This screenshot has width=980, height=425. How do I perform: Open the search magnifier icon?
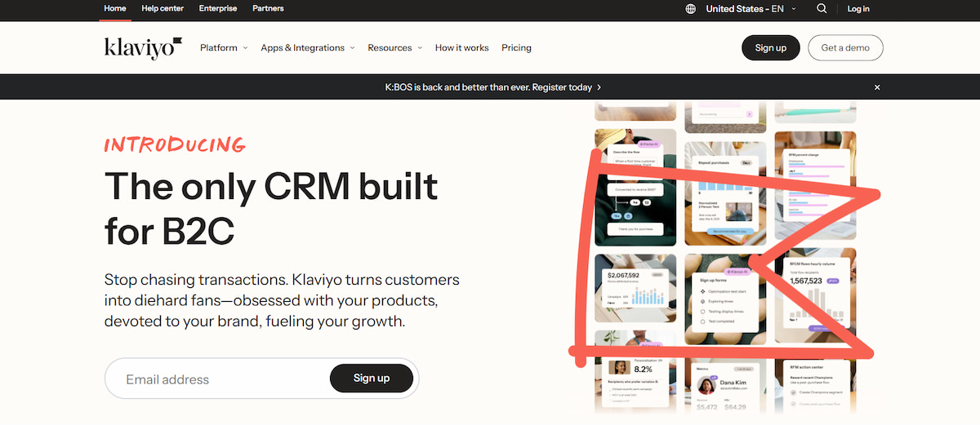(x=822, y=9)
